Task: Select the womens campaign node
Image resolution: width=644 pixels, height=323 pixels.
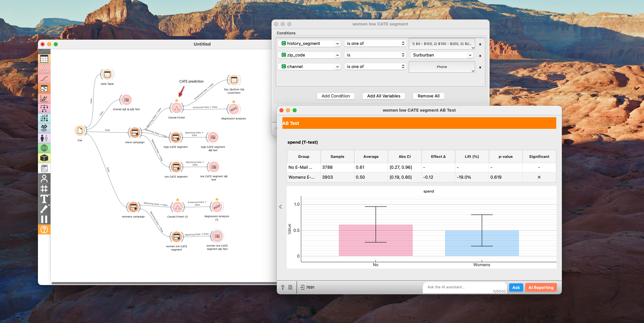Action: pyautogui.click(x=133, y=207)
